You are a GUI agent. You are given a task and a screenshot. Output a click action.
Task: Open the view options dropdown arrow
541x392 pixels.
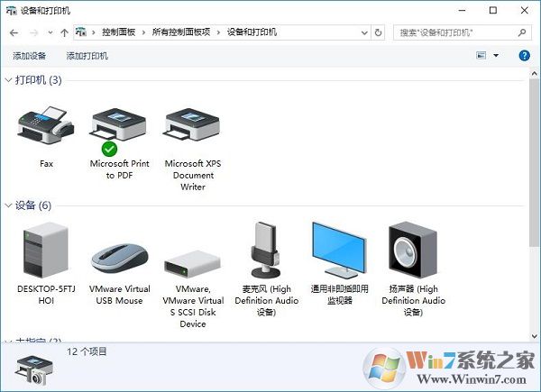(496, 55)
